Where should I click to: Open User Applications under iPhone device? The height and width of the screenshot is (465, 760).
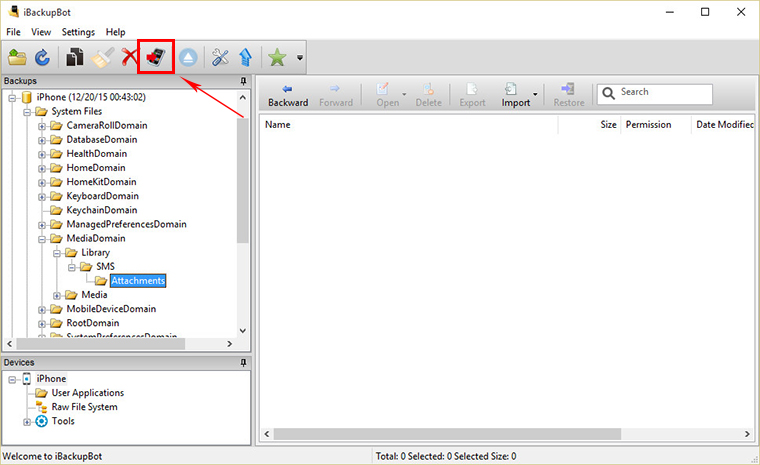click(87, 393)
